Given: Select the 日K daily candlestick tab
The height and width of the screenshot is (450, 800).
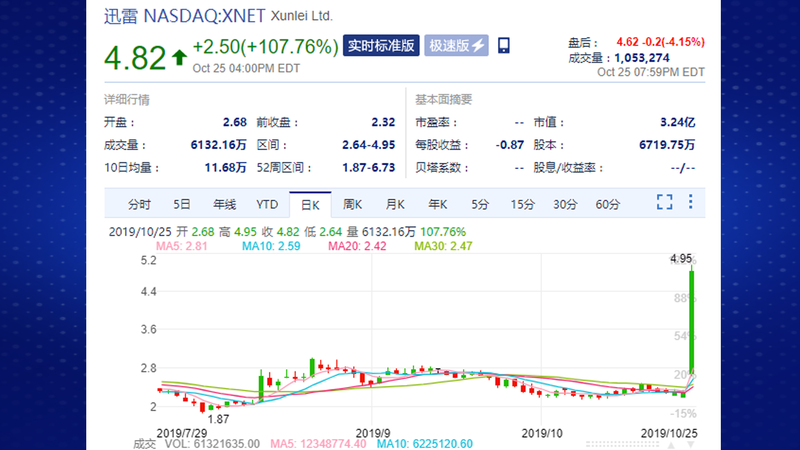Looking at the screenshot, I should 310,205.
